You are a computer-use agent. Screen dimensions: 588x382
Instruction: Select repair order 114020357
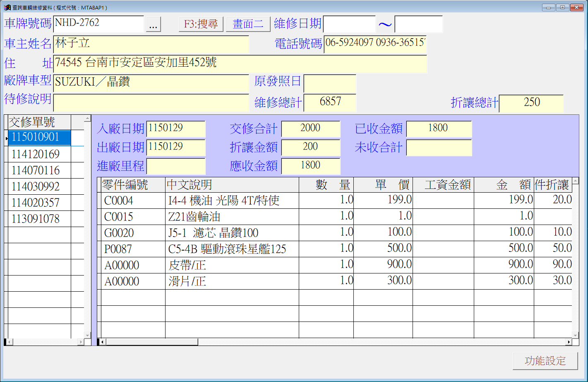point(39,203)
